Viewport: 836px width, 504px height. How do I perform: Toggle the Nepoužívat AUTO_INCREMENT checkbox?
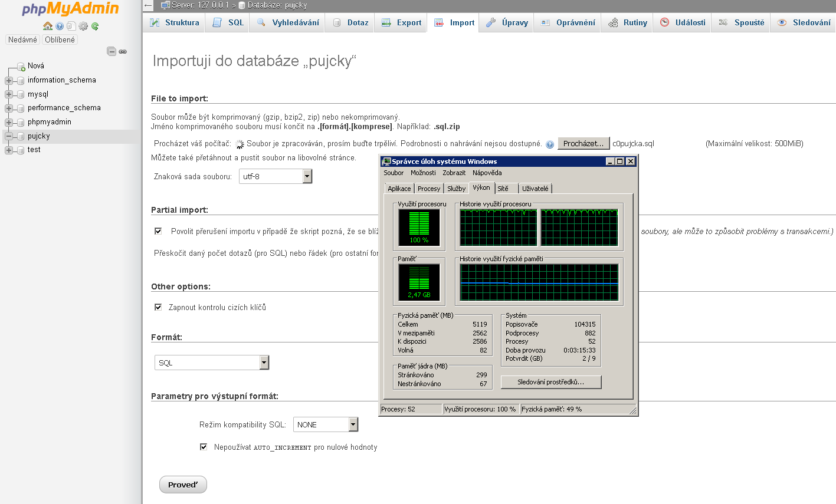[204, 447]
